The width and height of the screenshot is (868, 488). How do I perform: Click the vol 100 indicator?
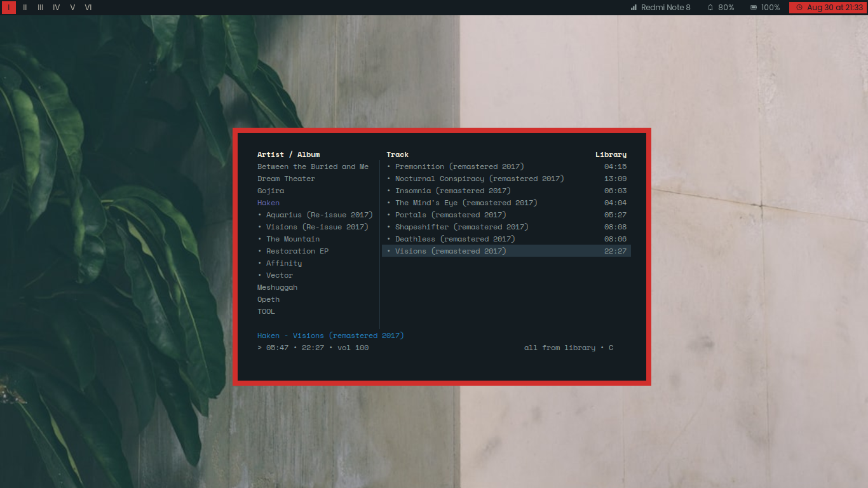tap(353, 348)
